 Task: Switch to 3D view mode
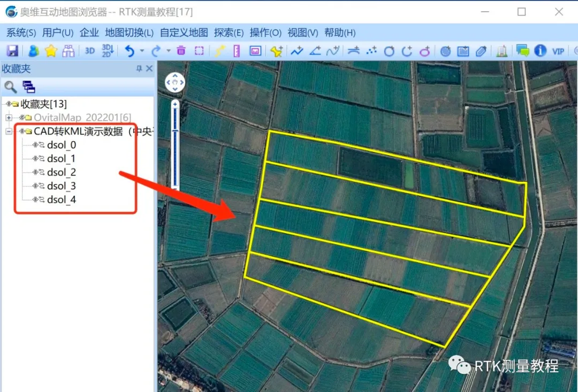coord(89,51)
